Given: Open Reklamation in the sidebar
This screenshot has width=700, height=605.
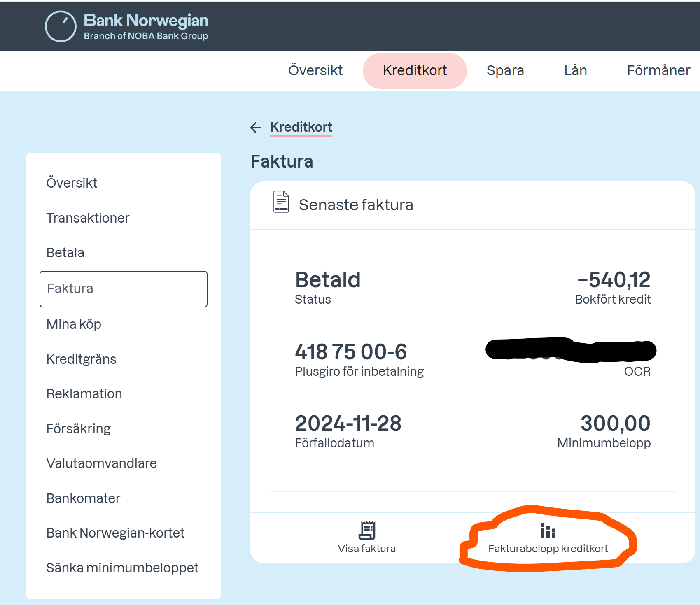Looking at the screenshot, I should coord(84,394).
